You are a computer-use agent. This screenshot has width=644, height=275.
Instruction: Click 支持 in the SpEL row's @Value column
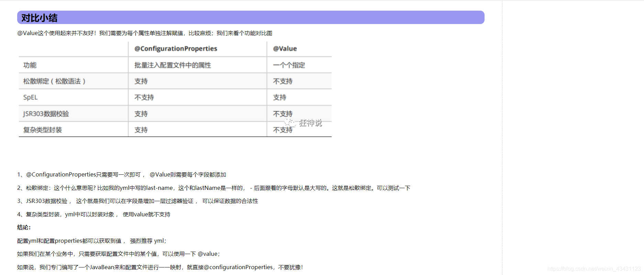(279, 98)
